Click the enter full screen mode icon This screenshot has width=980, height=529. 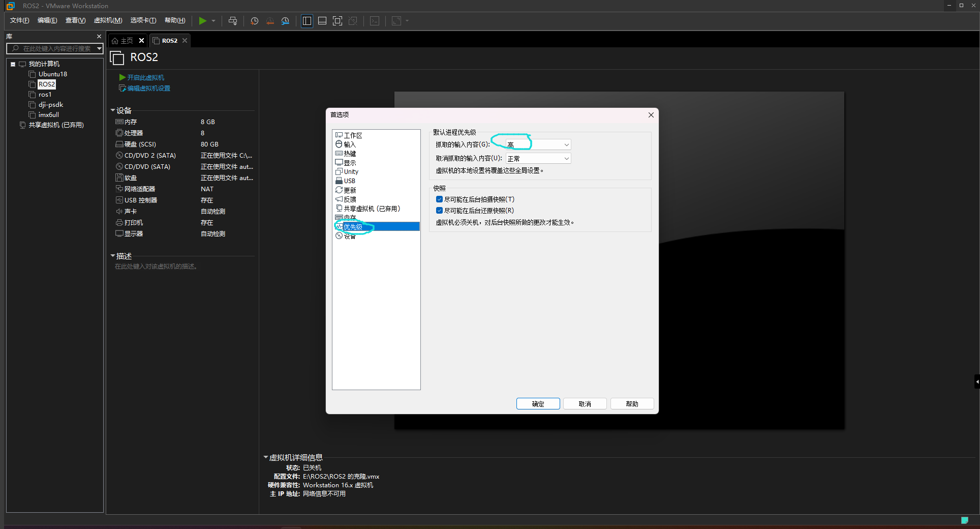338,21
